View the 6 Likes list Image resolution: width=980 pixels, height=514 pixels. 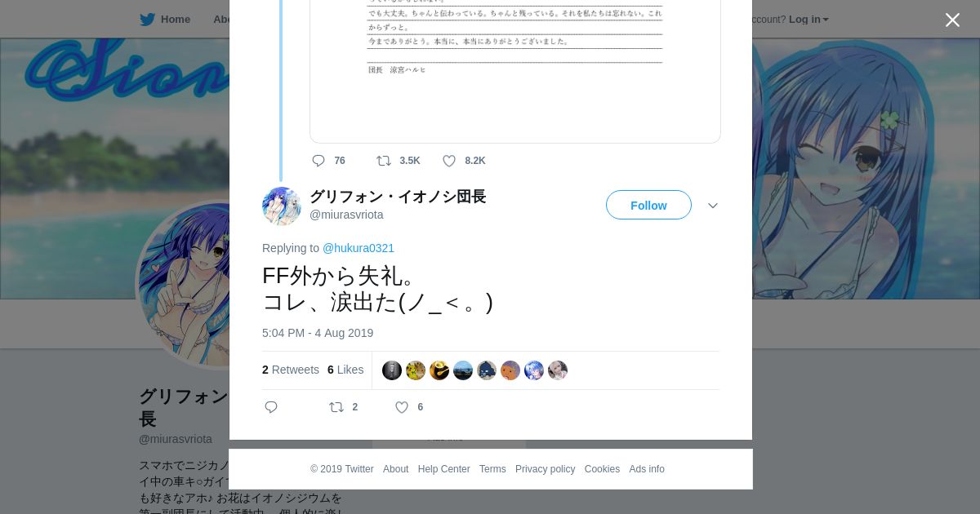point(345,370)
